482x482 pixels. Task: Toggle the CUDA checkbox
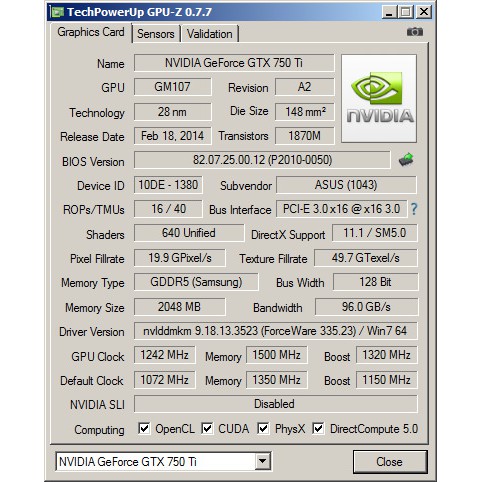coord(207,428)
